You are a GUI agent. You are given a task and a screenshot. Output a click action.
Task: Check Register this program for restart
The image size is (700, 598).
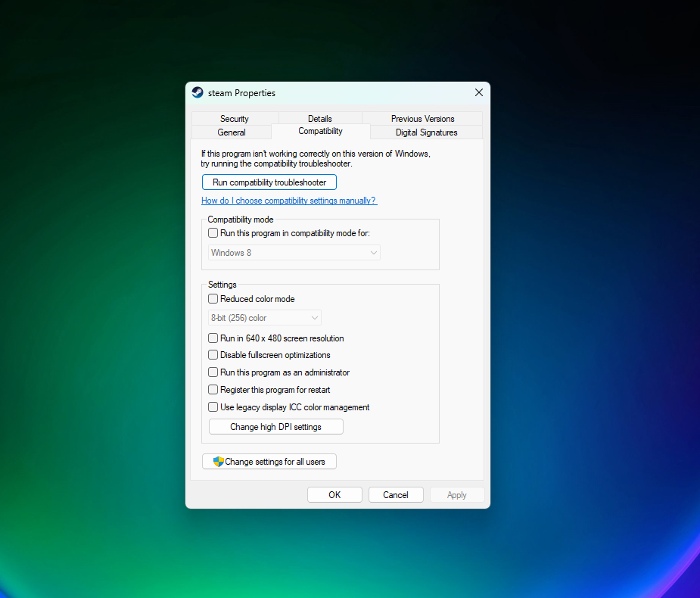pyautogui.click(x=213, y=390)
